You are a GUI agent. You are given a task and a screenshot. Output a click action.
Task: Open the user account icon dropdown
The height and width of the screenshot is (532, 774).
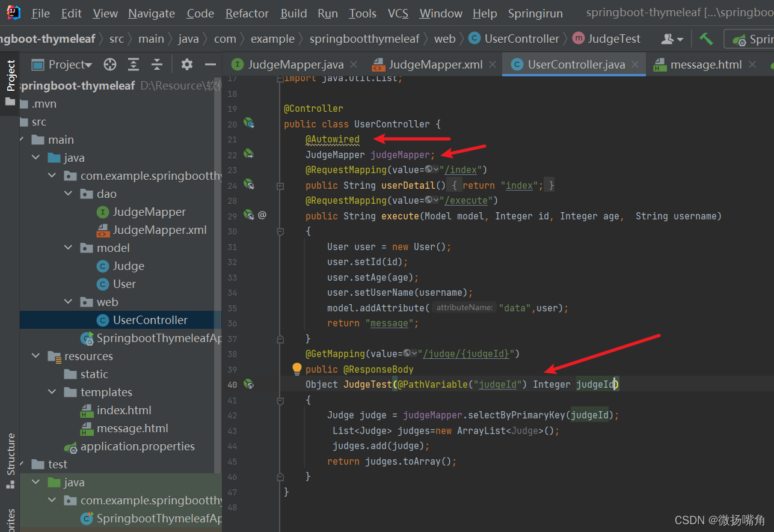coord(672,39)
